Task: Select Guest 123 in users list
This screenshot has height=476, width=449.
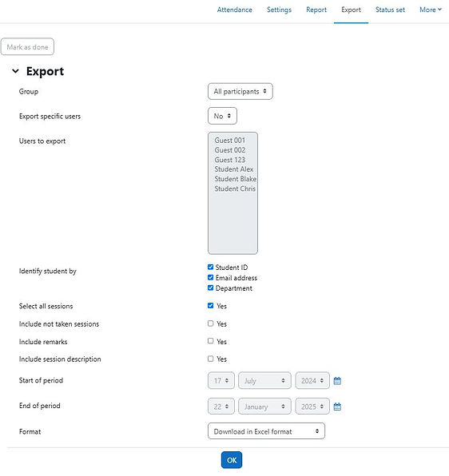Action: (230, 160)
